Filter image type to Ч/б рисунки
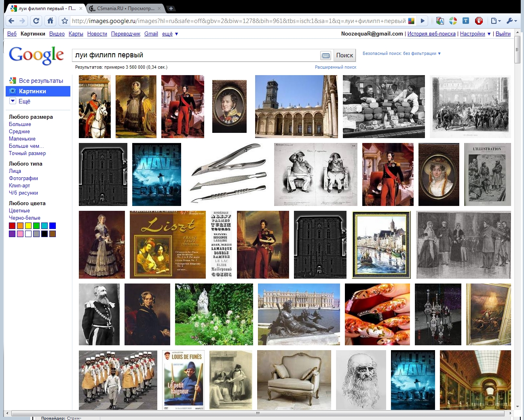Viewport: 524px width, 420px height. (x=23, y=193)
